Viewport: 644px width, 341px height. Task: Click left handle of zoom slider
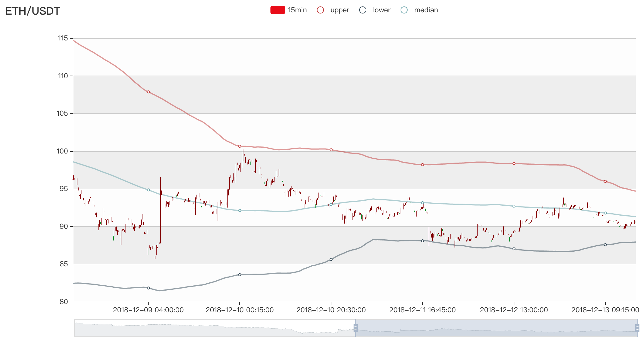(356, 328)
